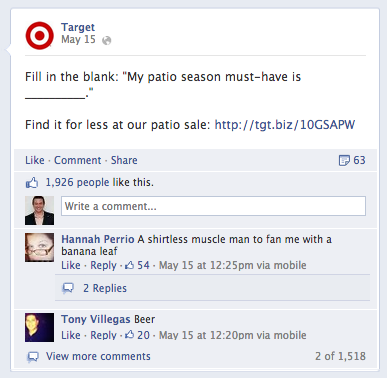Expand the 2 Replies thread
The width and height of the screenshot is (387, 378).
pos(105,288)
